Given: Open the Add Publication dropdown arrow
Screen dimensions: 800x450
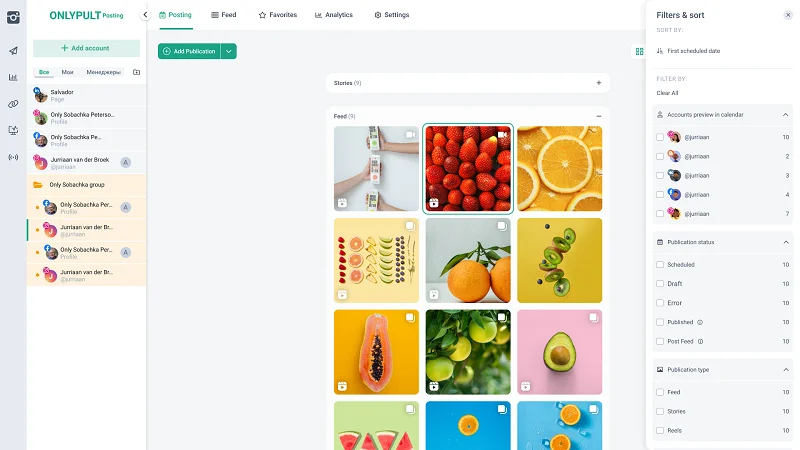Looking at the screenshot, I should point(229,51).
